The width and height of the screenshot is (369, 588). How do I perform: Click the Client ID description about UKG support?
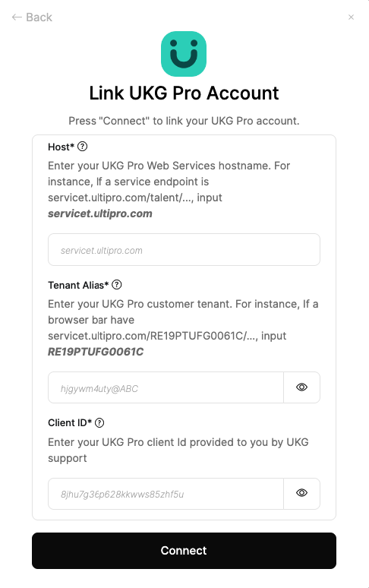click(x=178, y=450)
